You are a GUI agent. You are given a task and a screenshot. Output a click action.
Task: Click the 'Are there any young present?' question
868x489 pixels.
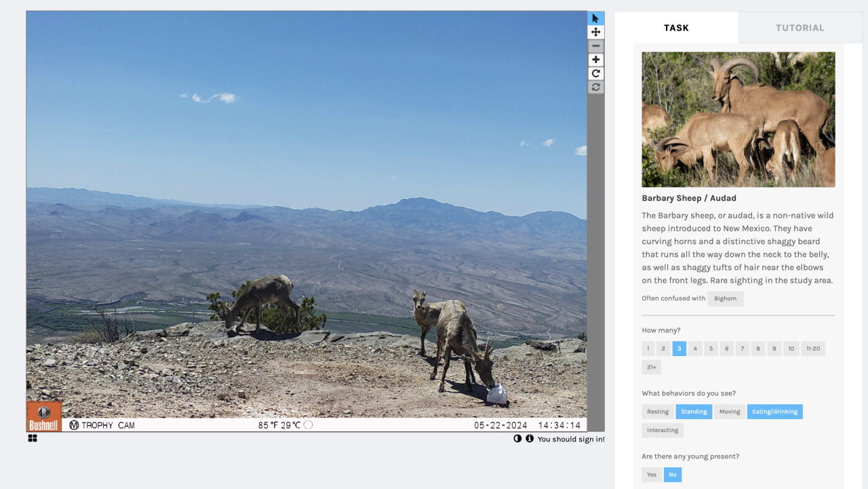pos(691,456)
